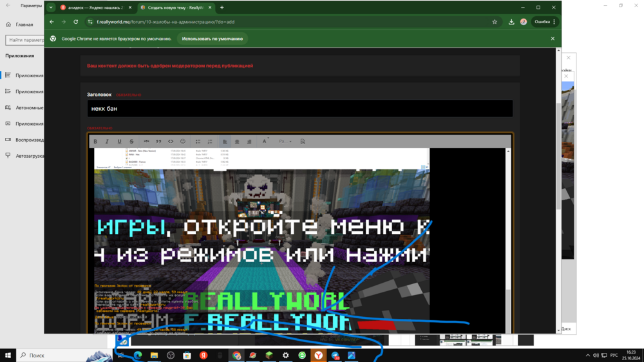644x362 pixels.
Task: Toggle underline formatting in the editor
Action: pyautogui.click(x=120, y=141)
